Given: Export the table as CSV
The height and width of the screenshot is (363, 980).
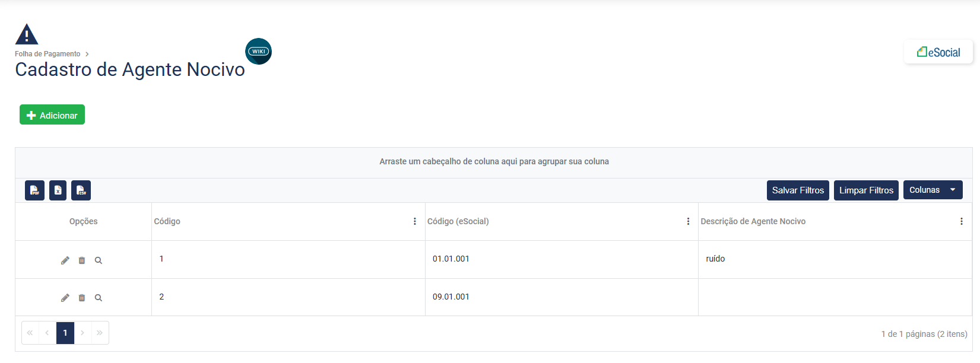Looking at the screenshot, I should click(x=81, y=190).
